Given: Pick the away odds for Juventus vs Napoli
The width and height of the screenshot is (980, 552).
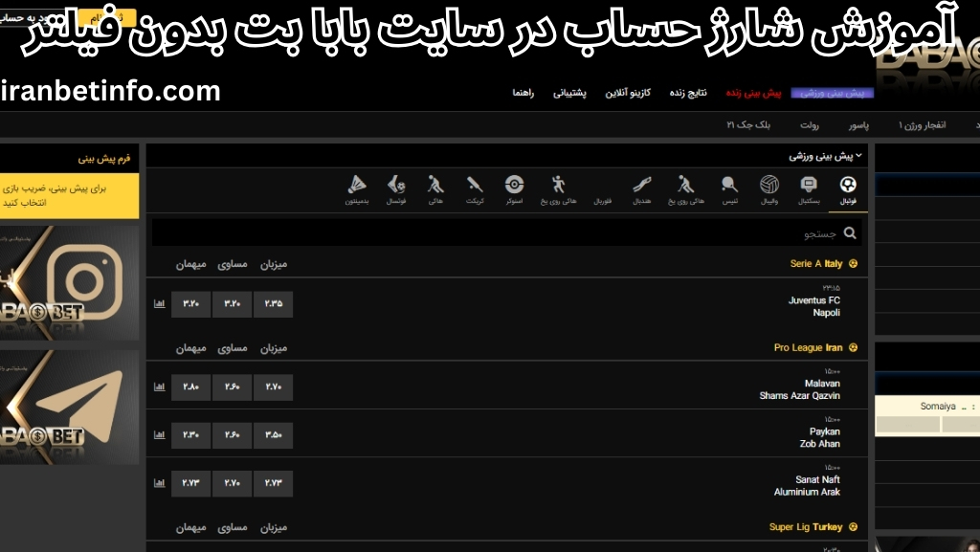Looking at the screenshot, I should 190,303.
